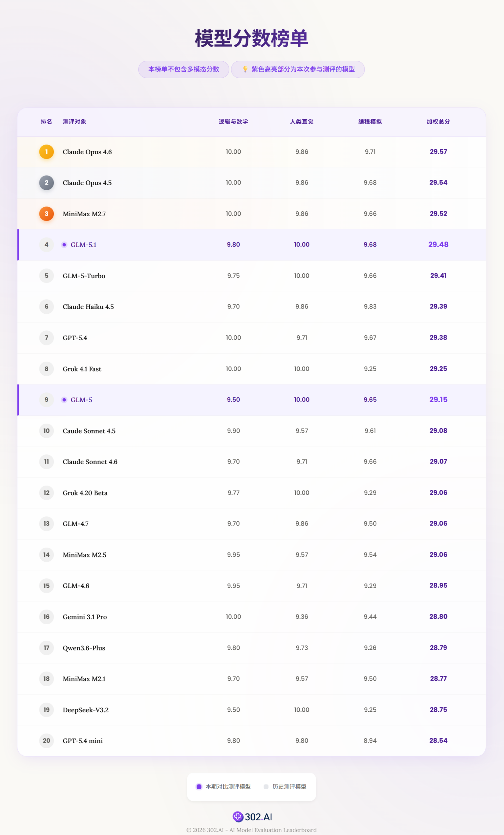Viewport: 504px width, 835px height.
Task: Click the 302.AI logo icon
Action: 238,817
